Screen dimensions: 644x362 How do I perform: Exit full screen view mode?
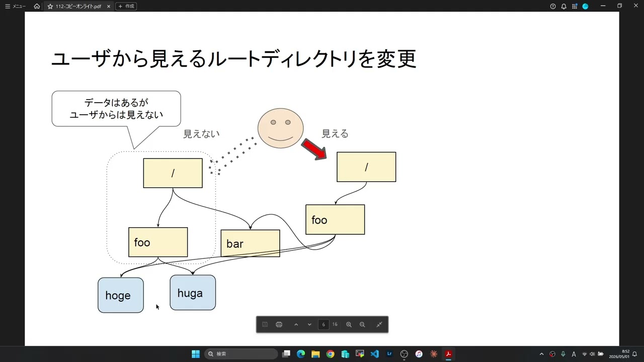[379, 324]
